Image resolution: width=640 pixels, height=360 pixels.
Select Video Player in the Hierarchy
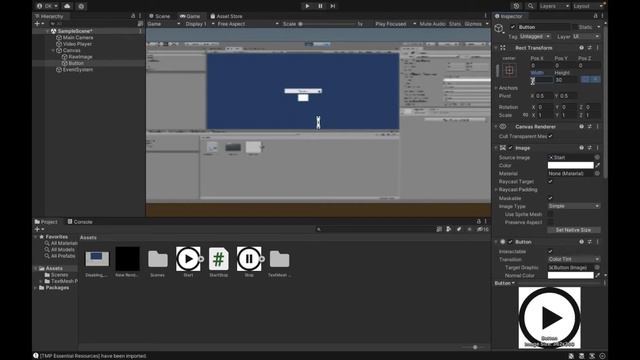[77, 44]
